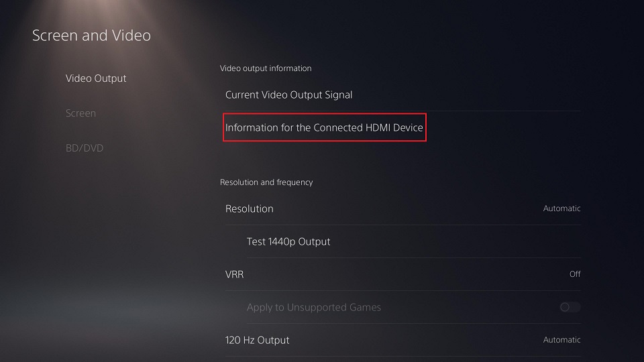Screen dimensions: 644x362
Task: Select the VRR setting label
Action: click(235, 274)
